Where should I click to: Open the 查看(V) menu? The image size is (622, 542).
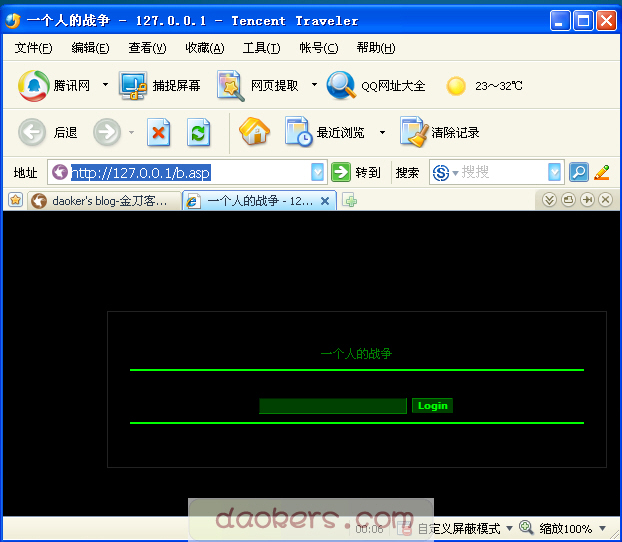pyautogui.click(x=147, y=48)
